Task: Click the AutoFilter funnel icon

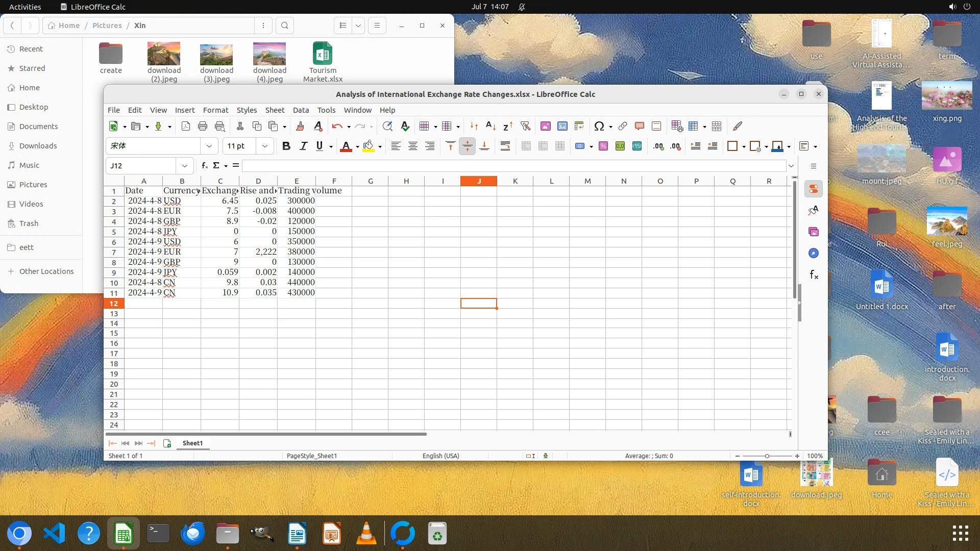Action: coord(526,126)
